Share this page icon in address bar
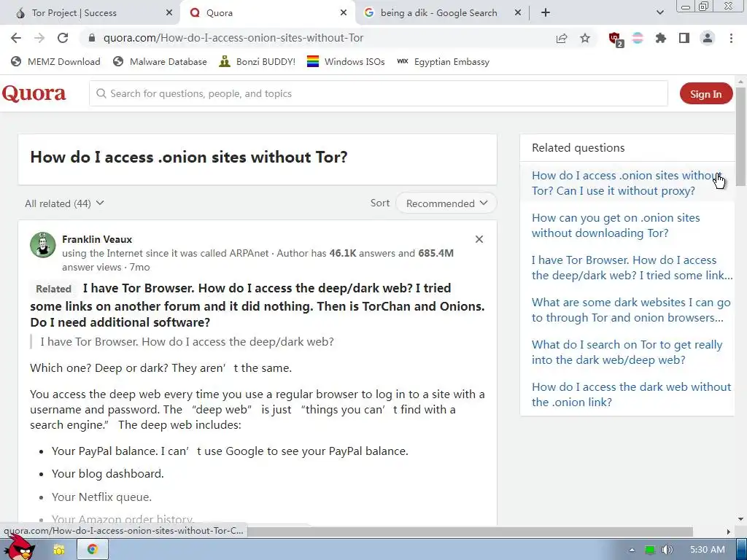This screenshot has height=560, width=747. [x=562, y=38]
